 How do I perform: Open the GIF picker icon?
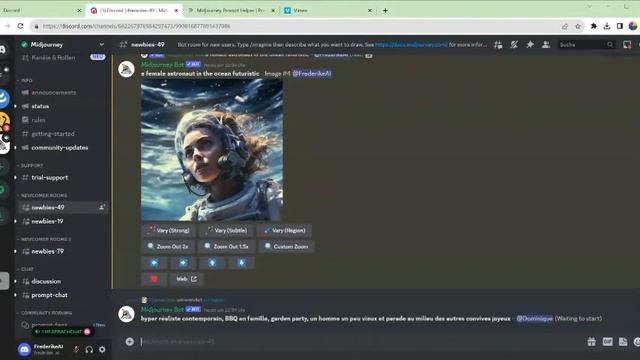(607, 342)
